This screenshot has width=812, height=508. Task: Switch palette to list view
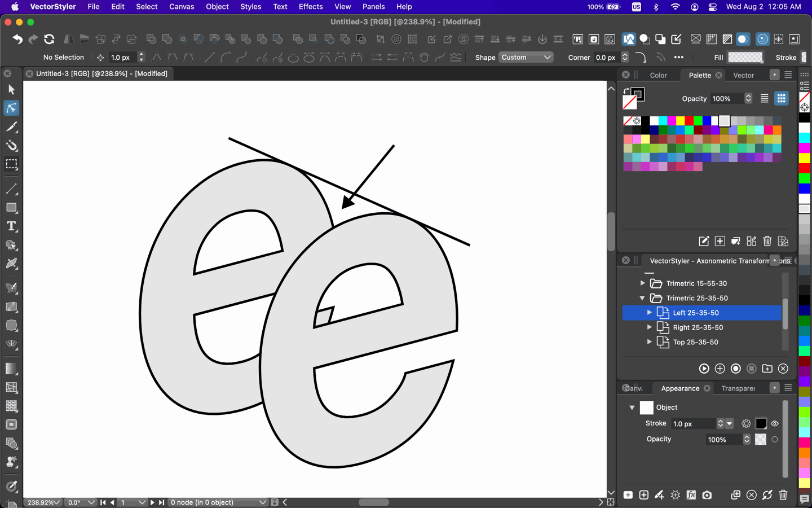coord(764,99)
